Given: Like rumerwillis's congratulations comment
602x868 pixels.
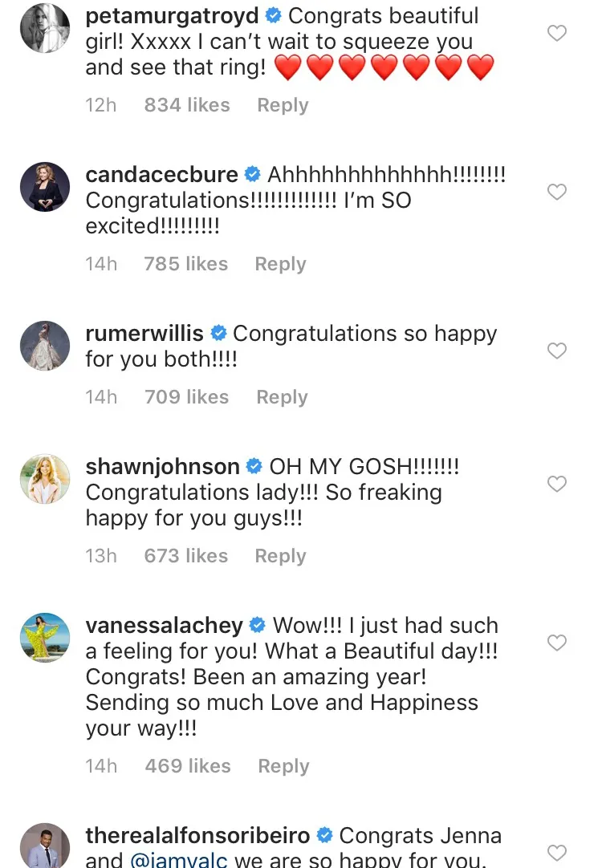Looking at the screenshot, I should click(556, 351).
